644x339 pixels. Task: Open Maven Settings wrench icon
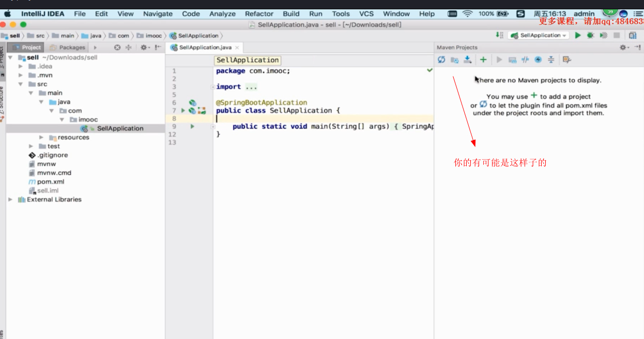point(566,60)
